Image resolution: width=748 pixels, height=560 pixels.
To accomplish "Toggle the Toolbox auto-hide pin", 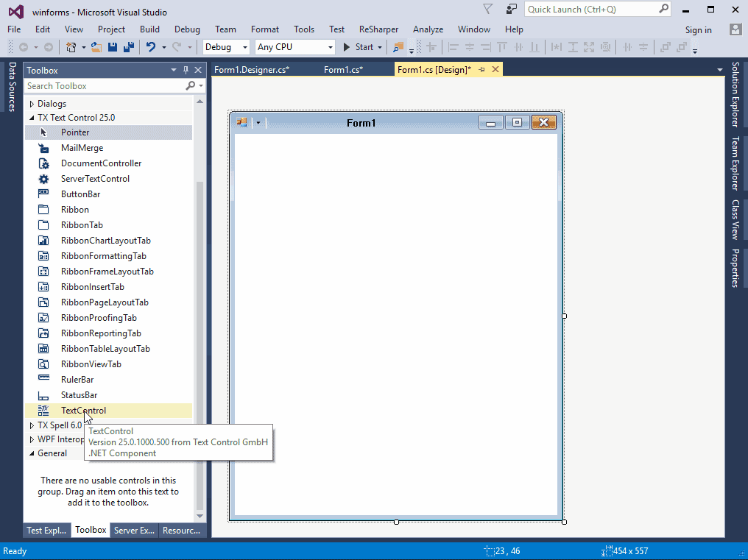I will tap(186, 70).
